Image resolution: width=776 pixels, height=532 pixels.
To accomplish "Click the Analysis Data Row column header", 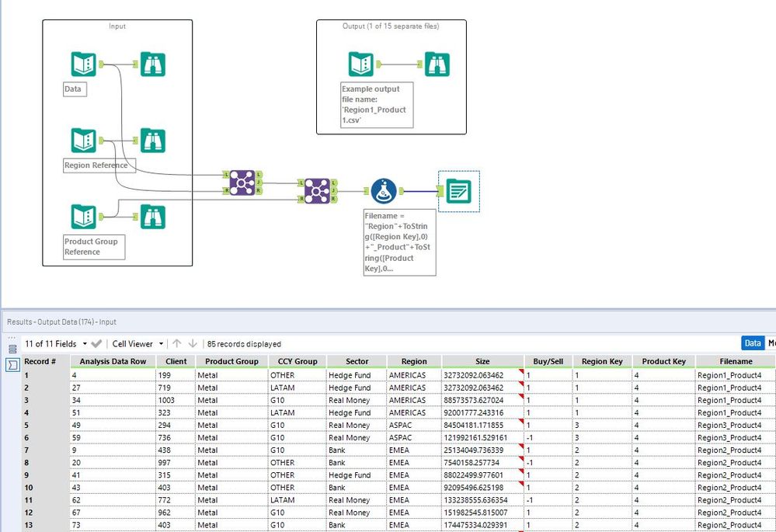I will (113, 361).
